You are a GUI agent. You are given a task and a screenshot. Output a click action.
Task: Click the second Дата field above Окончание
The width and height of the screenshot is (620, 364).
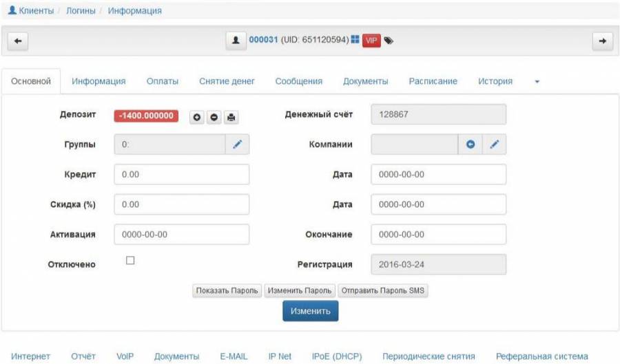439,204
